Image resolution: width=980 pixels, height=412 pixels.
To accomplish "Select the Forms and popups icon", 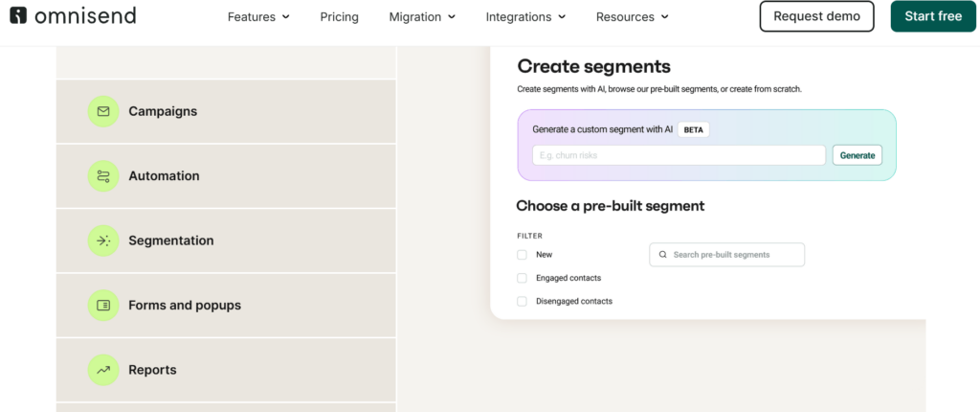I will 103,306.
